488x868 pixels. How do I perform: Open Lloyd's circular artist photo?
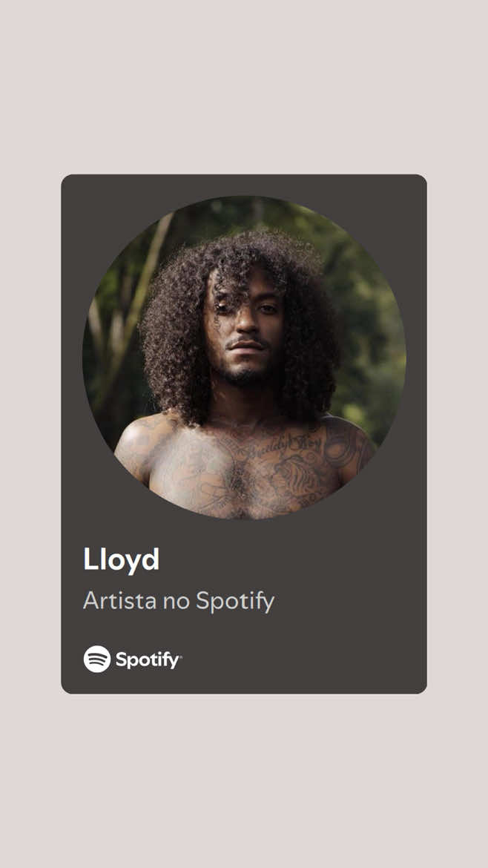[244, 357]
